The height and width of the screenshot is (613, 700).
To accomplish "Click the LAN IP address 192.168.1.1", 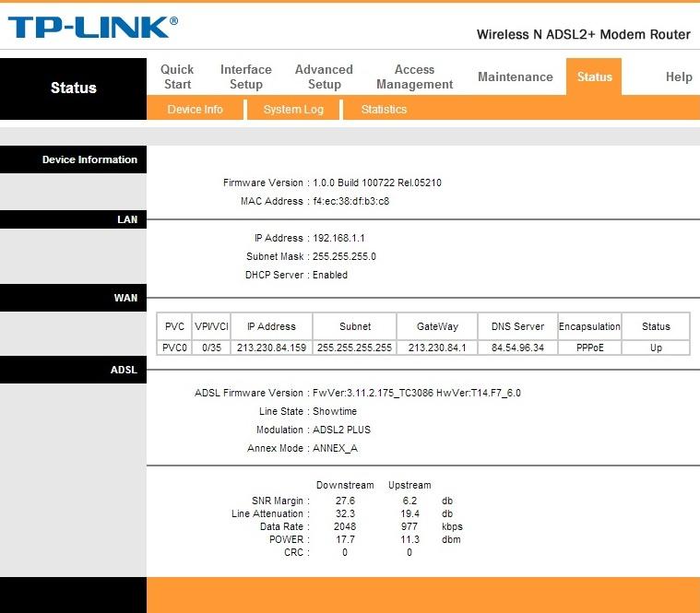I will tap(338, 238).
